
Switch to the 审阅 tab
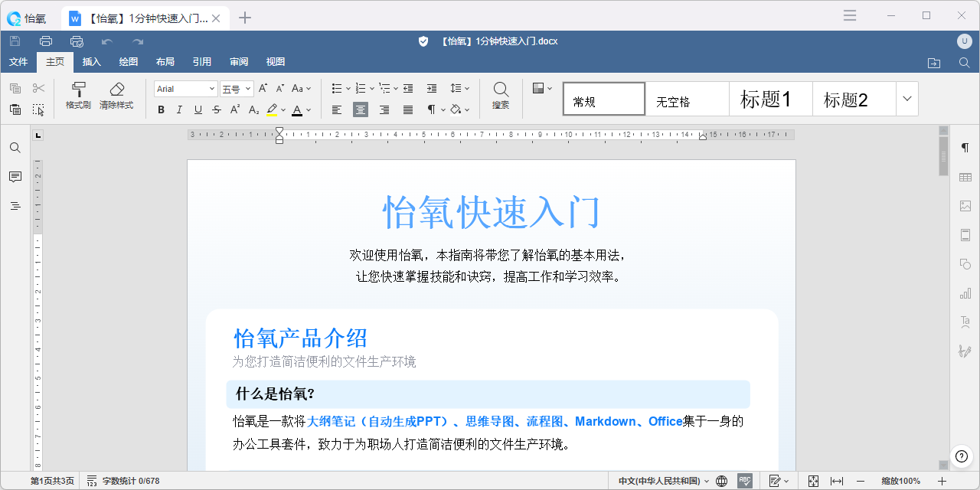click(x=239, y=62)
